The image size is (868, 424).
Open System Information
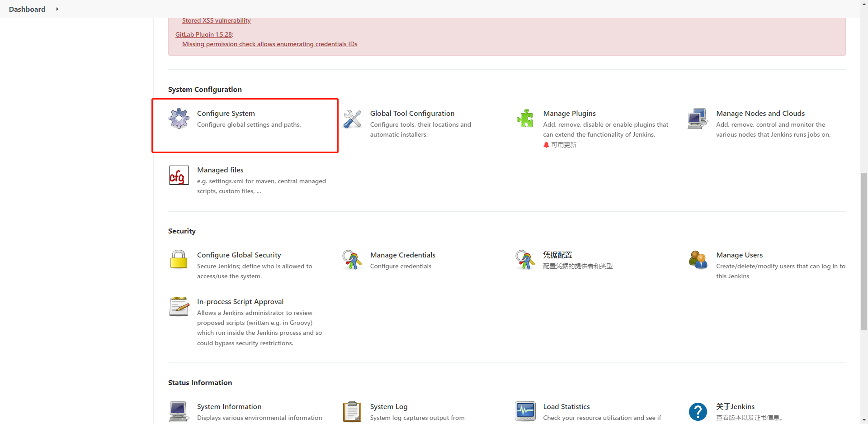pyautogui.click(x=229, y=407)
